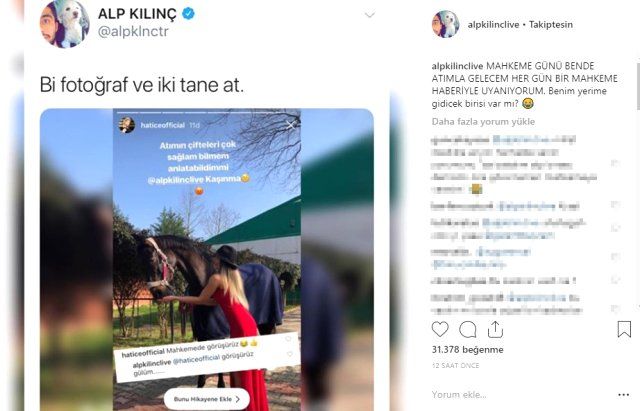Share the post using the share icon
The height and width of the screenshot is (411, 640).
point(495,329)
